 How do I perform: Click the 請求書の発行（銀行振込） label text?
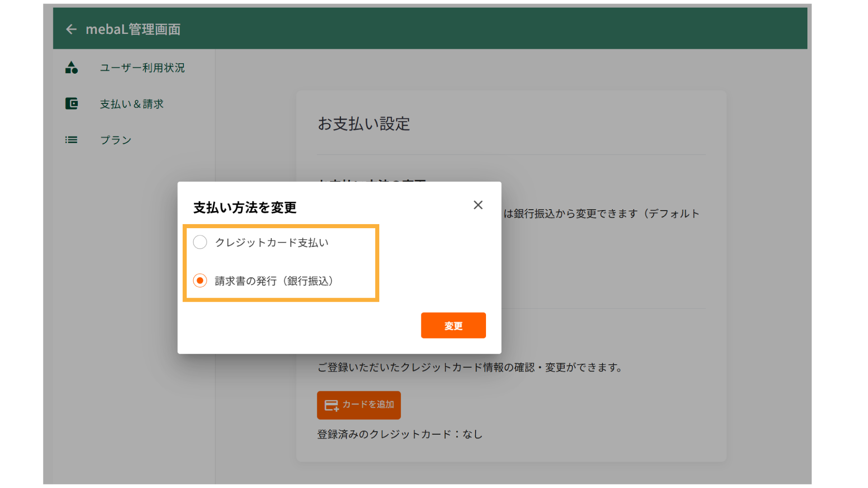274,281
